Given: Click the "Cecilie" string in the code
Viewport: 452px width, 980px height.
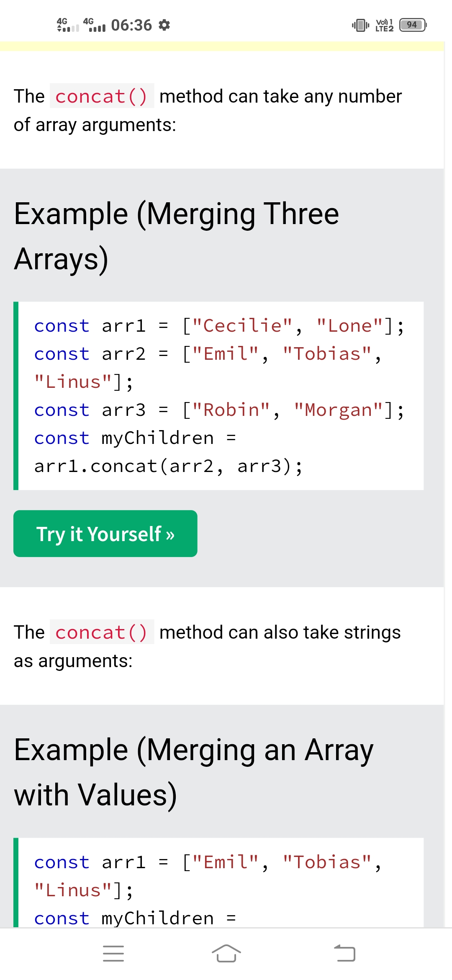Looking at the screenshot, I should pos(242,326).
